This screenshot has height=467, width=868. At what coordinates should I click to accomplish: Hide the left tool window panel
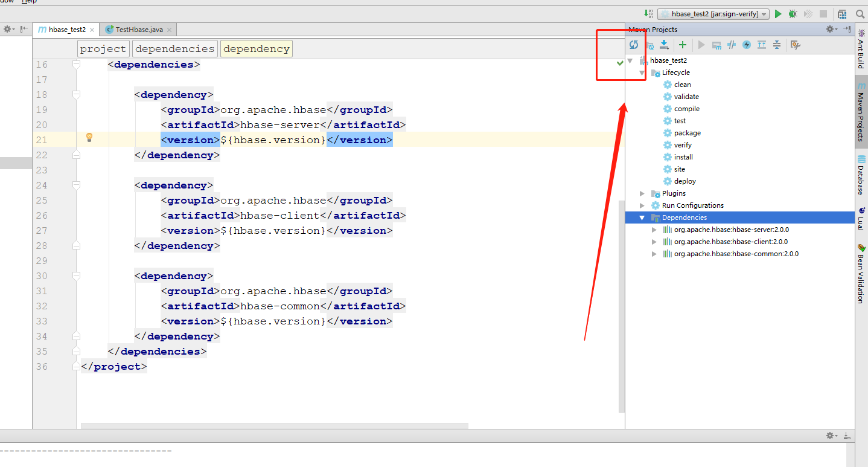24,29
